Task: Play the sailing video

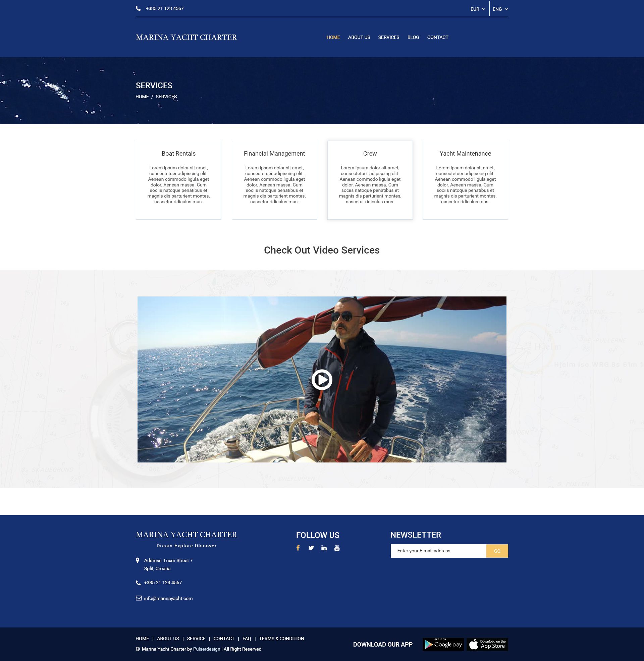Action: point(322,379)
